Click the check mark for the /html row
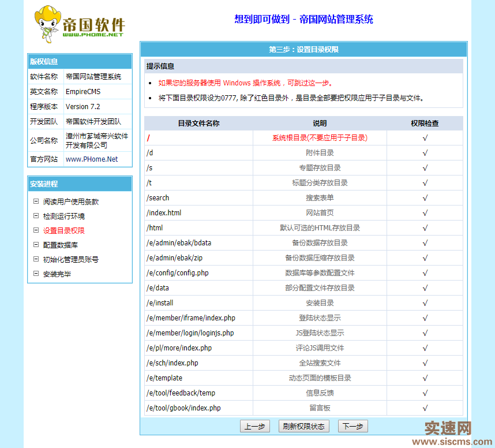 tap(425, 228)
